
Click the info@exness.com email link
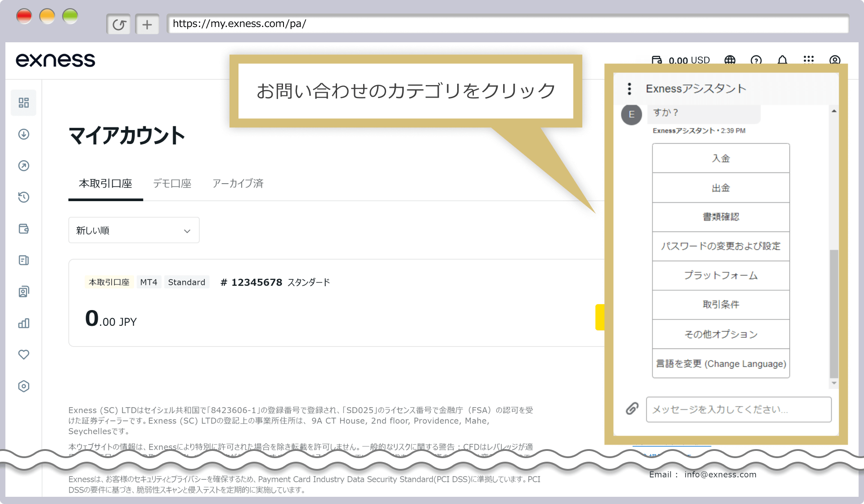[720, 475]
